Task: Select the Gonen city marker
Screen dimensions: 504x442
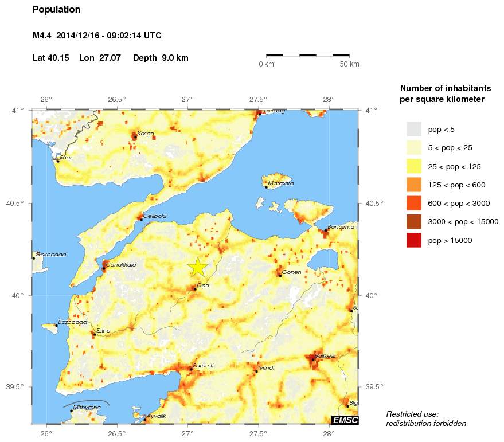Action: point(280,276)
